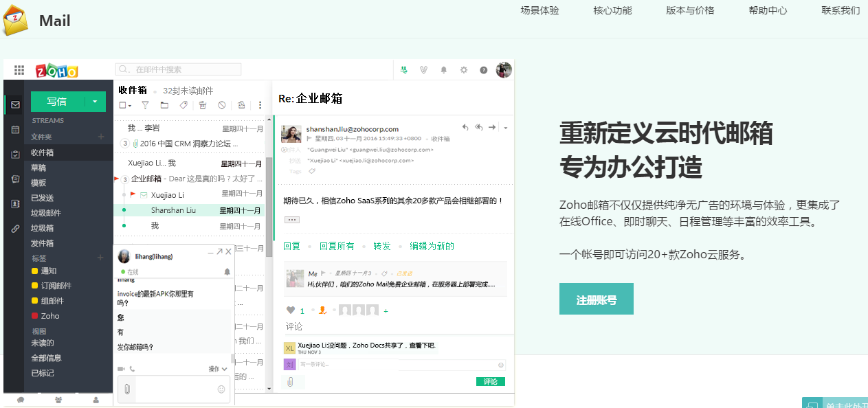Click the tag icon in the inbox toolbar
This screenshot has width=868, height=408.
click(183, 105)
